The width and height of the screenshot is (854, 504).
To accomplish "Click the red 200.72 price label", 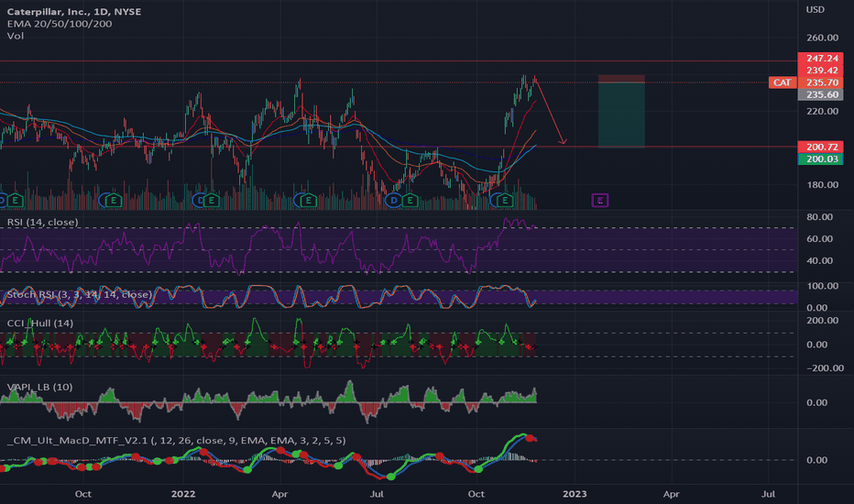I will (821, 147).
